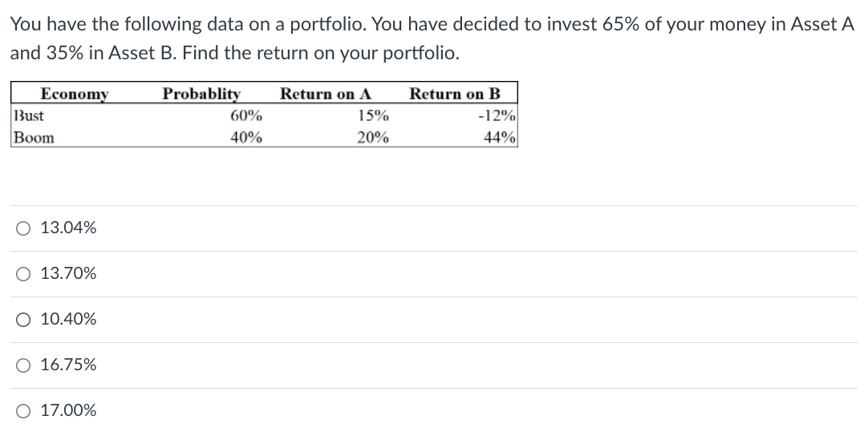The image size is (868, 444).
Task: Click the Bust row label
Action: pos(30,115)
